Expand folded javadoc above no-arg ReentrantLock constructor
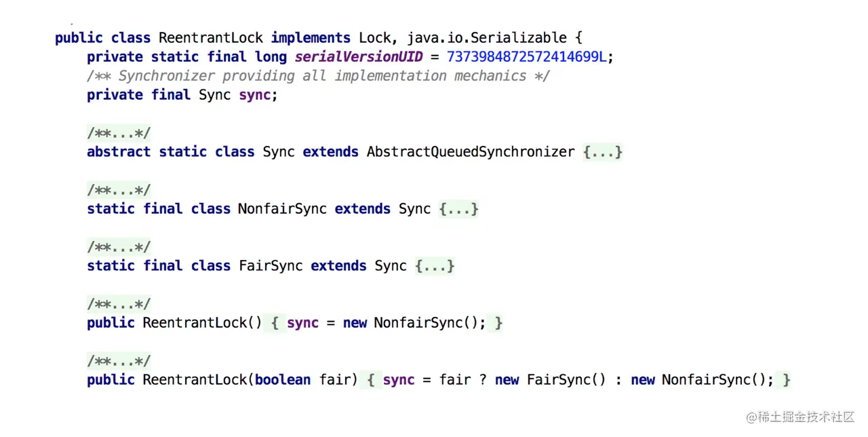The width and height of the screenshot is (868, 437). [119, 304]
